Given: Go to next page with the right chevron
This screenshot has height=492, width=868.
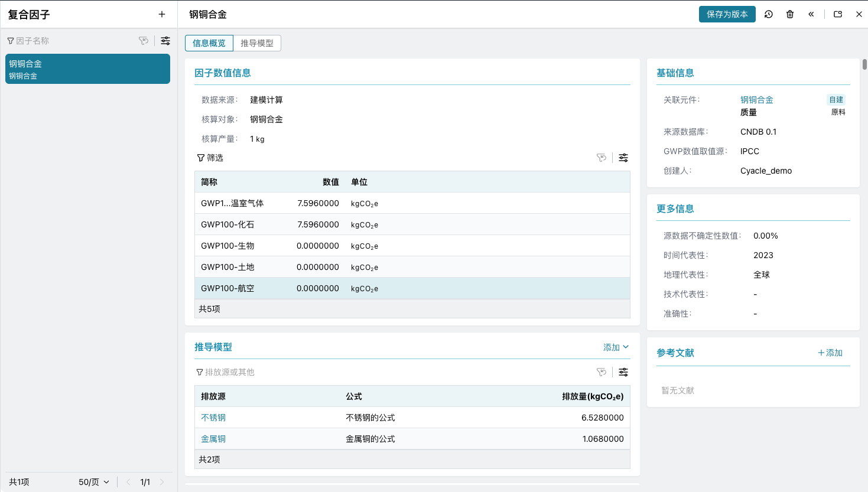Looking at the screenshot, I should click(x=163, y=481).
